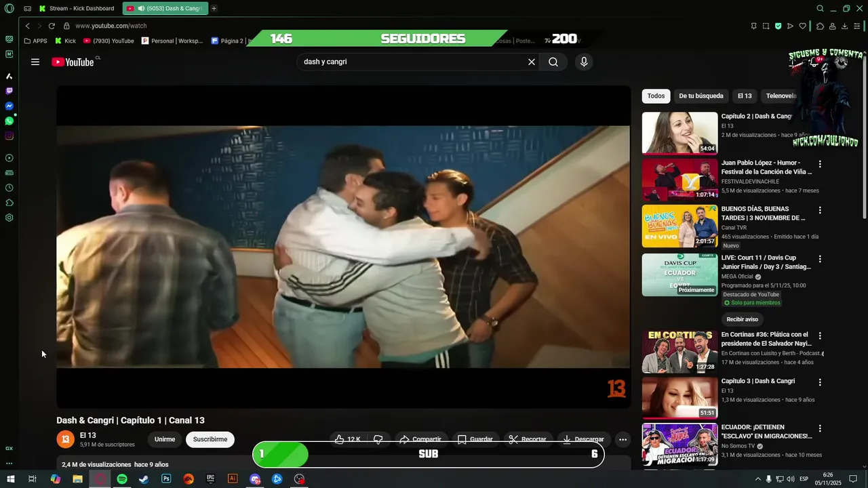Open the Juan Pablo López Humor video thumbnail
The image size is (868, 488).
(679, 180)
